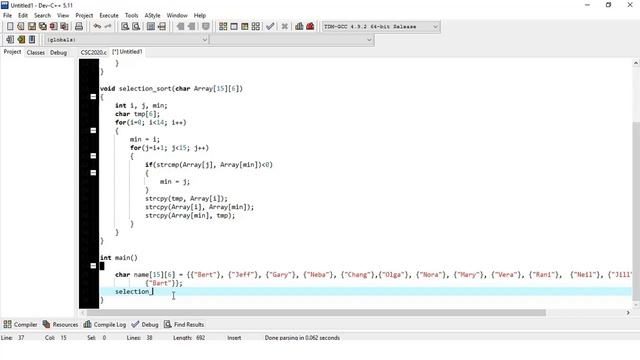Open the Search menu
640x360 pixels.
click(42, 16)
